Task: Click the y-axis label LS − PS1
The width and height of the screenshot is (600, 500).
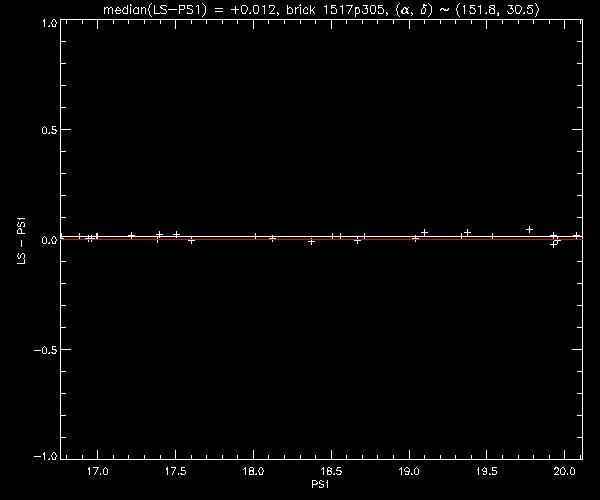Action: [21, 240]
